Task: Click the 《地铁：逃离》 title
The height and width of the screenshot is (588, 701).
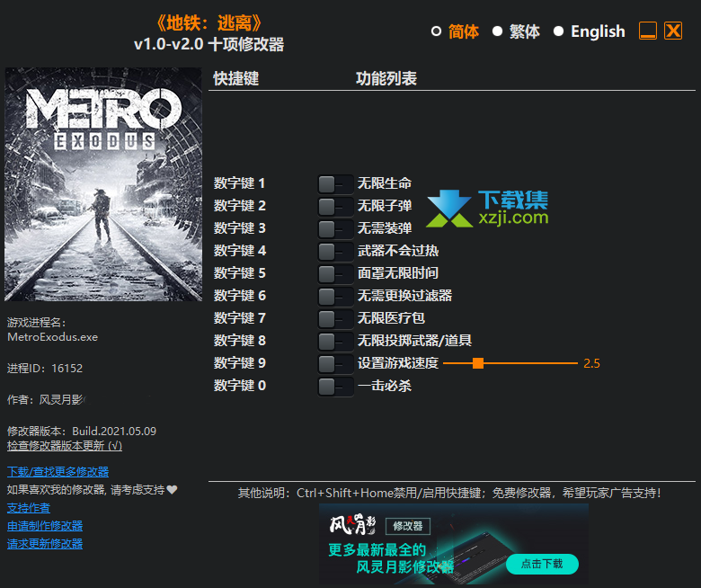Action: coord(209,23)
